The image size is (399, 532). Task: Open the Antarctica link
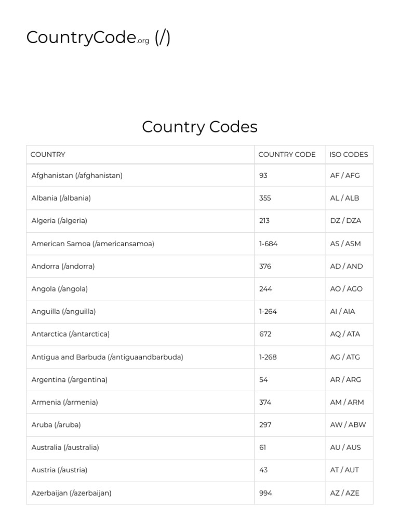pyautogui.click(x=70, y=334)
